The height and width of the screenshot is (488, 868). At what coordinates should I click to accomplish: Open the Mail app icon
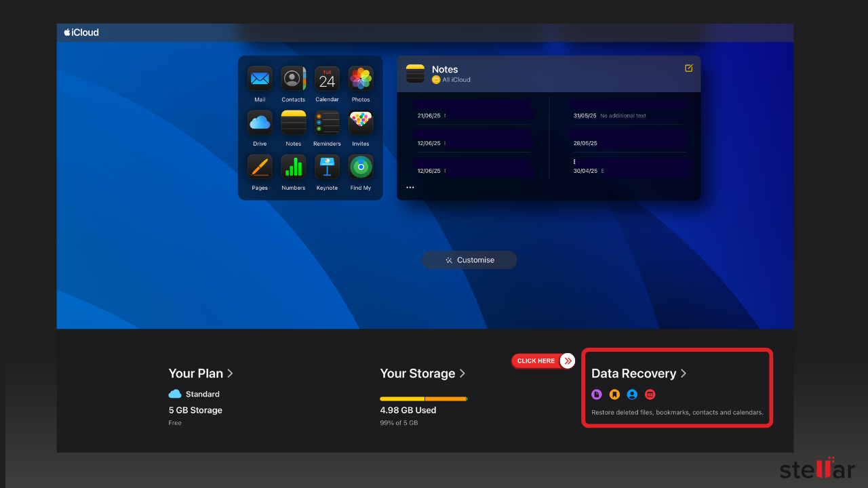260,79
